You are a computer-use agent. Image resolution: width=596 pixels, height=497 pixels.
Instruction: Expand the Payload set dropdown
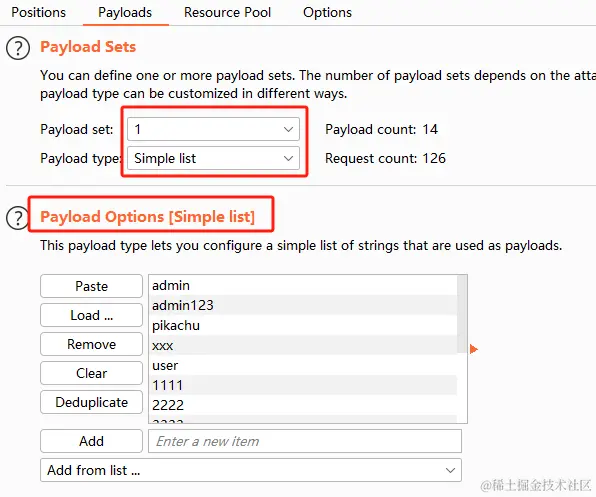tap(213, 129)
